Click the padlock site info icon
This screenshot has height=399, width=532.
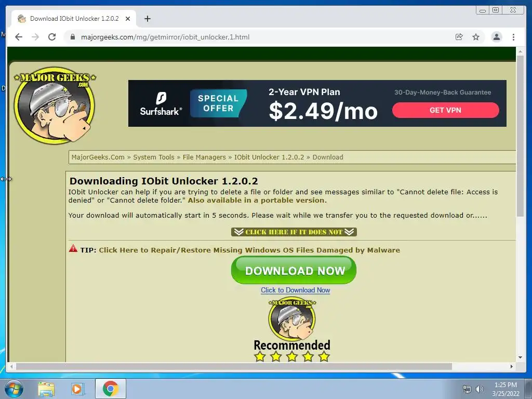[72, 37]
